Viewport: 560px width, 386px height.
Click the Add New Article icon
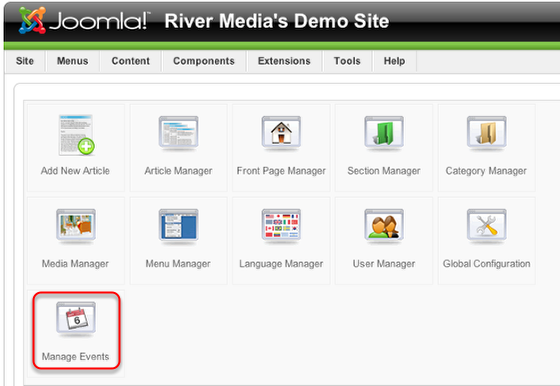pyautogui.click(x=76, y=135)
